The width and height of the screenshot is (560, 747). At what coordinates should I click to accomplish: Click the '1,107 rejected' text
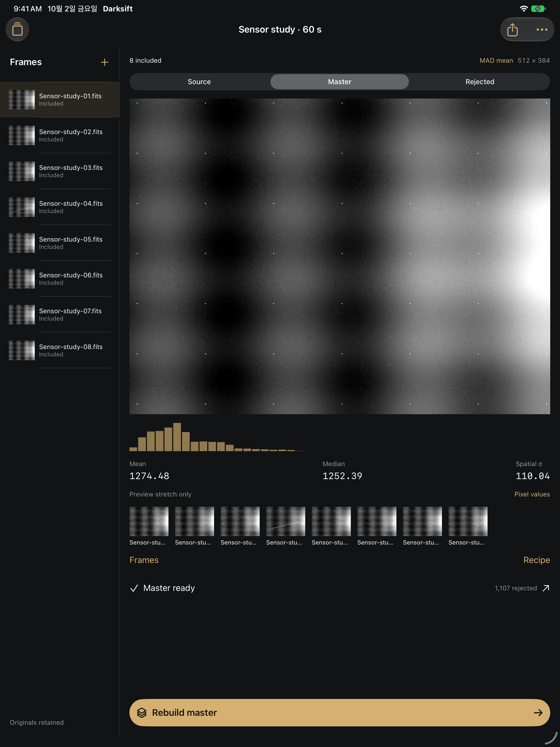[x=516, y=588]
